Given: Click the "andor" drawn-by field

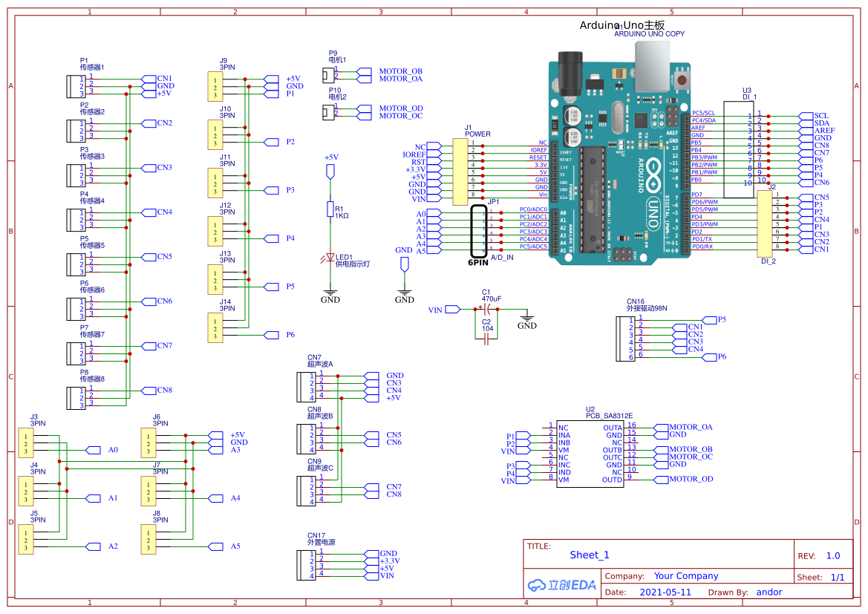Looking at the screenshot, I should coord(769,592).
